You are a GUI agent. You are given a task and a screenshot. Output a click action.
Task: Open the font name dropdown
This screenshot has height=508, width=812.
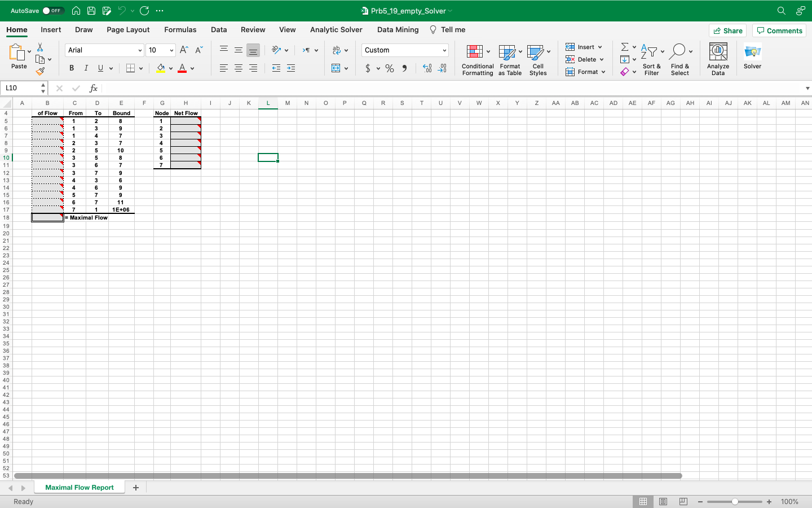(140, 50)
